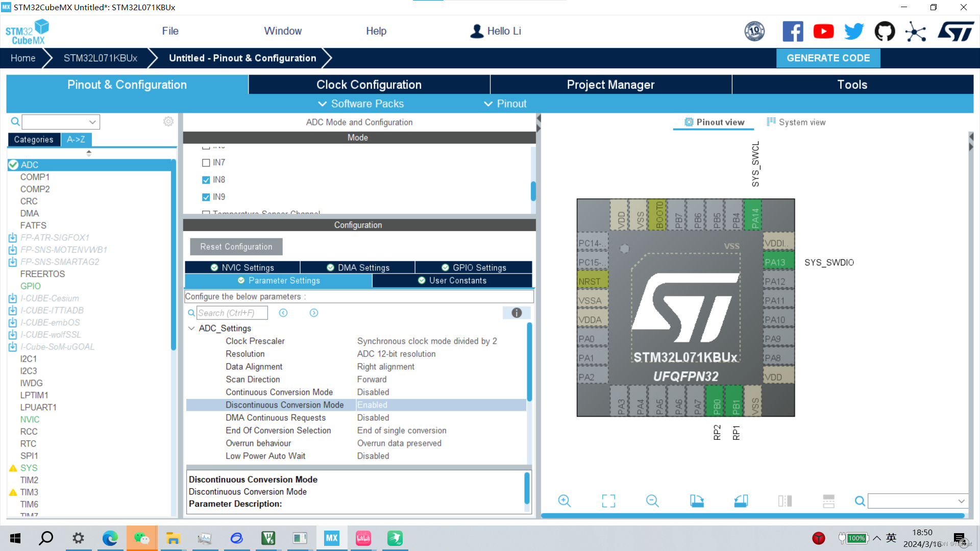
Task: Open the pin search dropdown arrow
Action: click(x=961, y=502)
